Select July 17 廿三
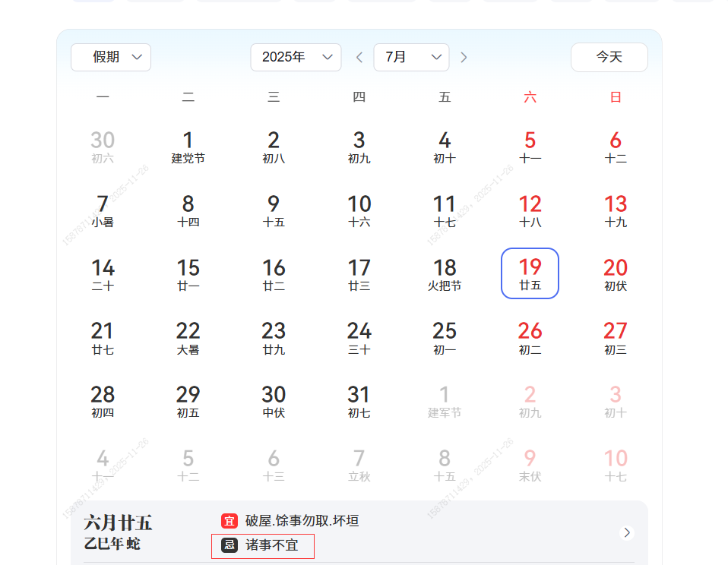Image resolution: width=728 pixels, height=565 pixels. 359,273
